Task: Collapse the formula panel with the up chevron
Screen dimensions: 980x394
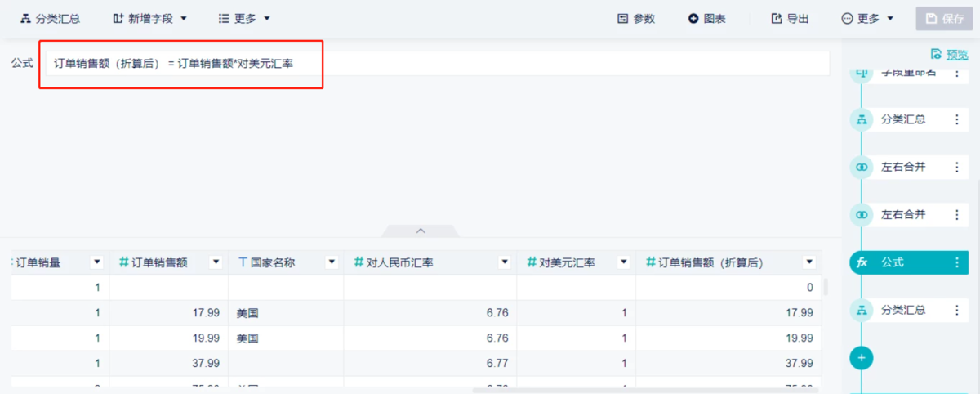Action: pos(421,231)
